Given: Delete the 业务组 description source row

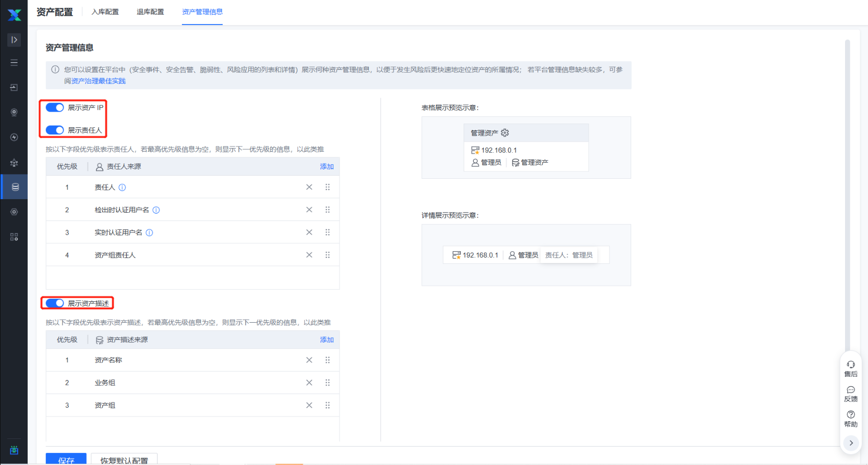Looking at the screenshot, I should click(x=309, y=383).
